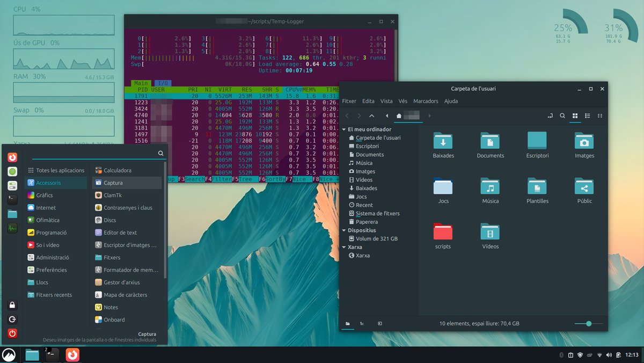Toggle the editable location bar in Nemo
644x363 pixels.
point(548,115)
